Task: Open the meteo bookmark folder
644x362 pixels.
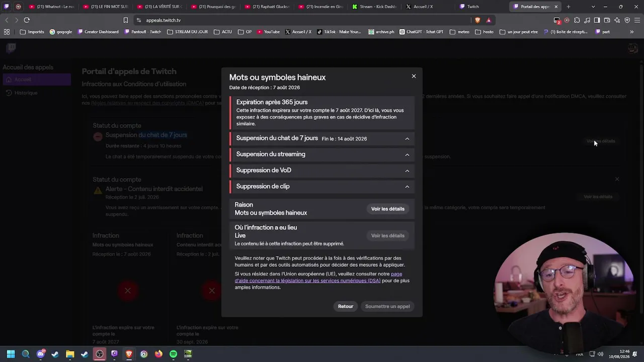Action: click(459, 32)
